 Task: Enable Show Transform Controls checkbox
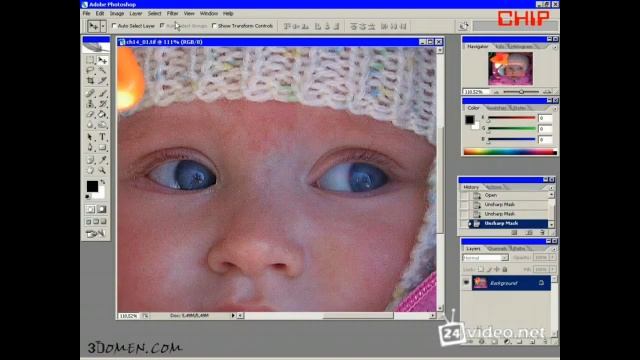point(214,26)
